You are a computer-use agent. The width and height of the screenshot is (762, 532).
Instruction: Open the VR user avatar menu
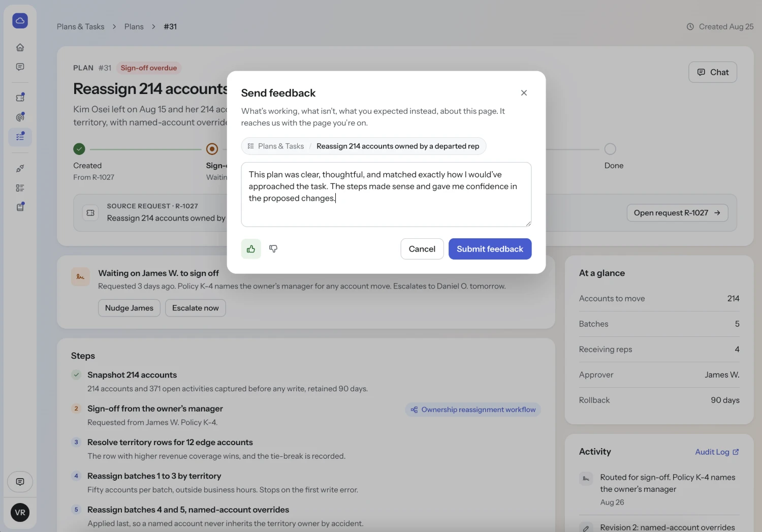click(20, 513)
